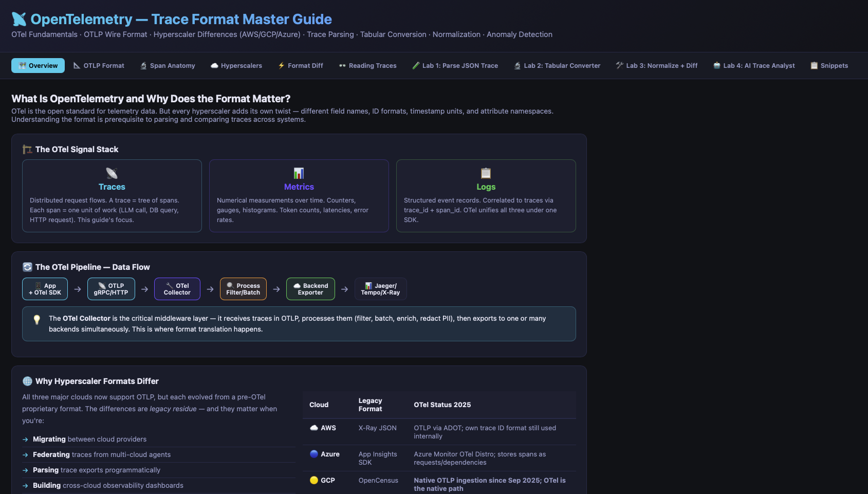Click the OTLP gRPC/HTTP pipeline node

click(111, 289)
